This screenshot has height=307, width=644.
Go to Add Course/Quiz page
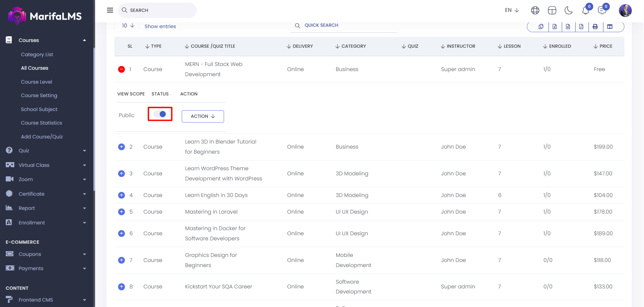[x=42, y=137]
